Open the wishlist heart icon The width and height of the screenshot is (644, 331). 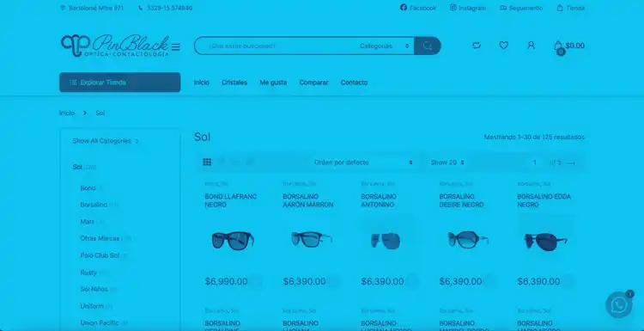503,46
